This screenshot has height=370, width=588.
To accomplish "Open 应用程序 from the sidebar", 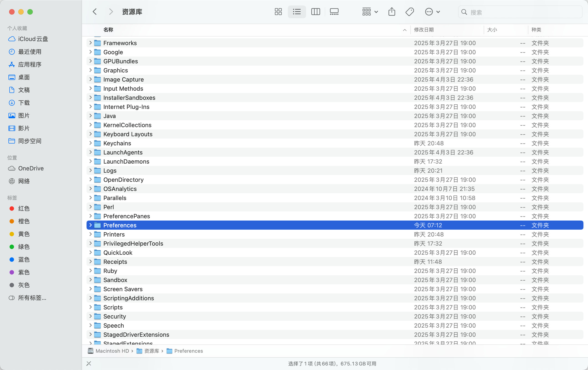I will click(30, 64).
